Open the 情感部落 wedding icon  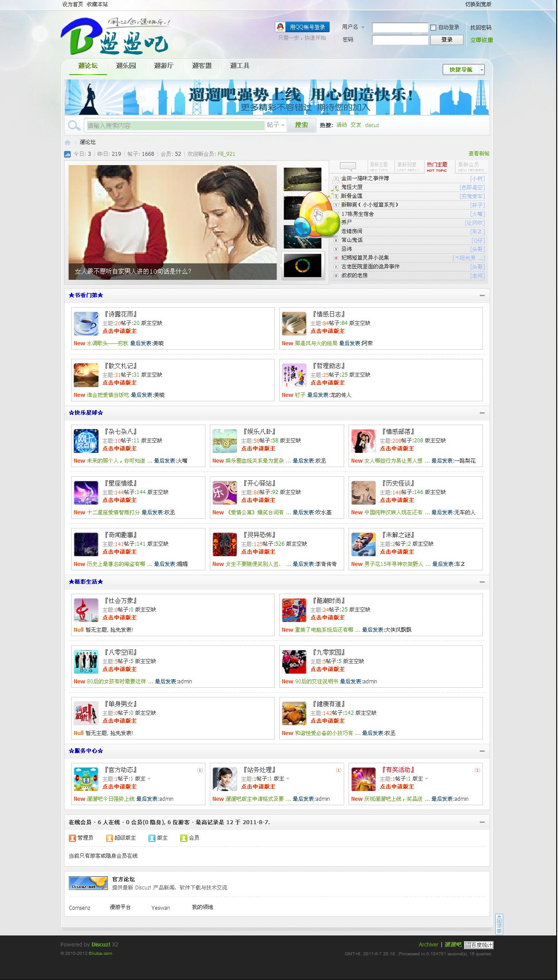point(364,441)
